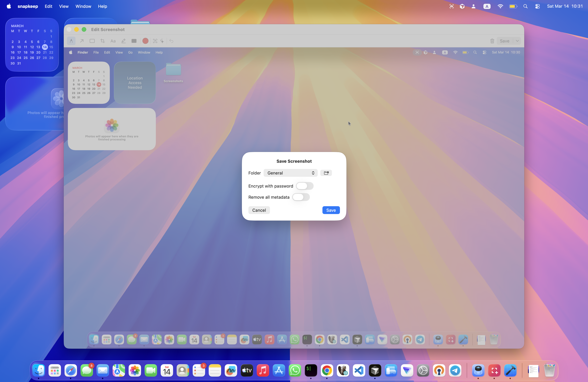Open the Apple menu
The image size is (588, 382).
click(9, 6)
